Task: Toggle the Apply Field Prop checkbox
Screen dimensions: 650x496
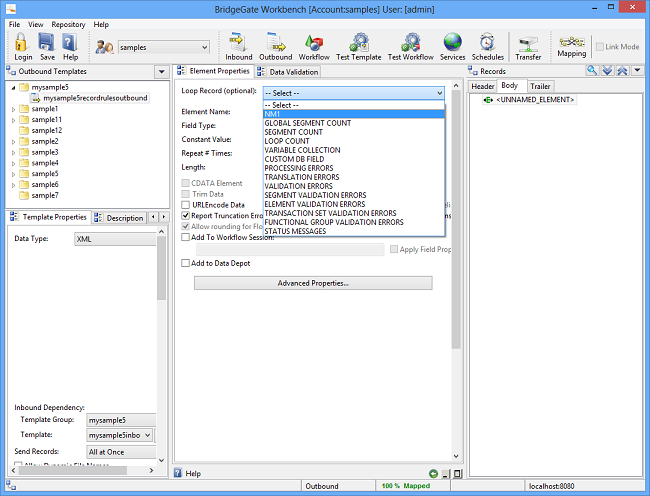Action: click(394, 249)
